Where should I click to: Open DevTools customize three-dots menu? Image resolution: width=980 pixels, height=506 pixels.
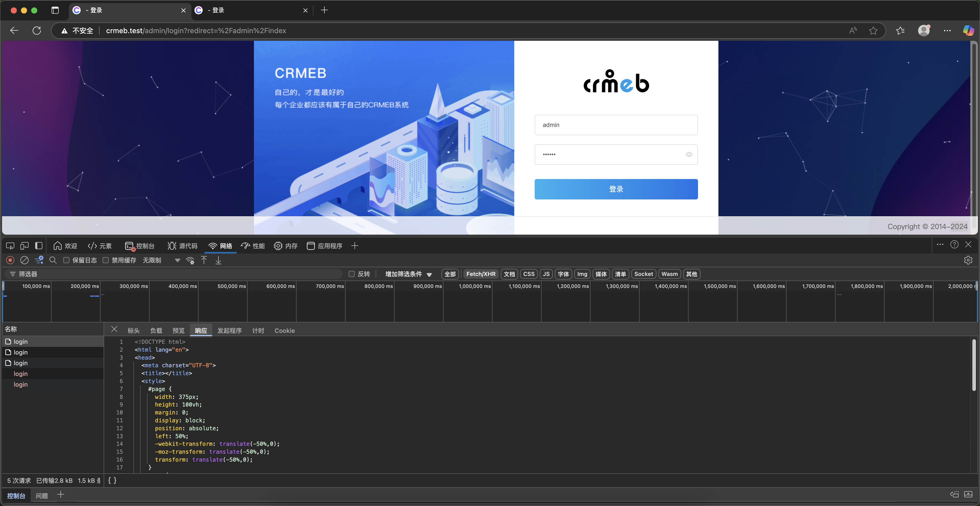coord(940,244)
